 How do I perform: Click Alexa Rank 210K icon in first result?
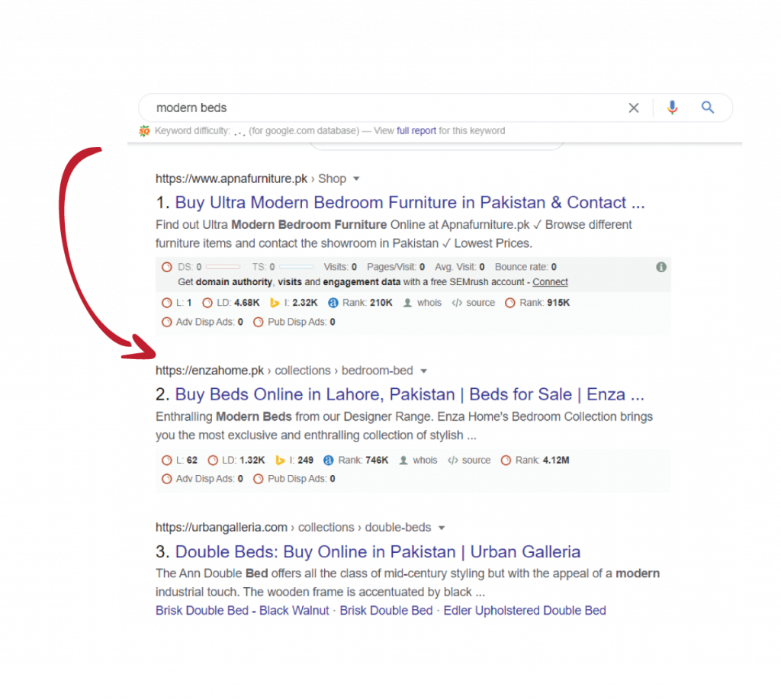point(333,303)
